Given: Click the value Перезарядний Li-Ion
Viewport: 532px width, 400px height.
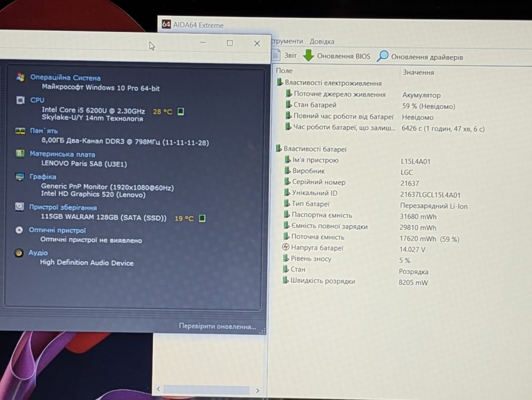Looking at the screenshot, I should pos(434,206).
